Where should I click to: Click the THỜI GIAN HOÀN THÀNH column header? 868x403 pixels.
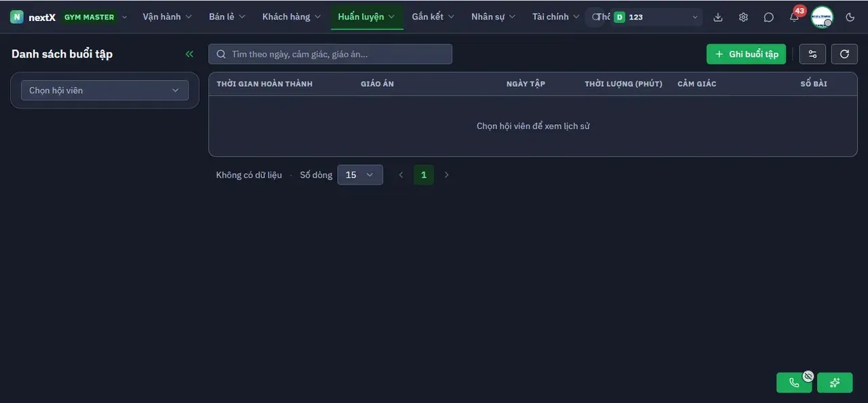(x=264, y=84)
